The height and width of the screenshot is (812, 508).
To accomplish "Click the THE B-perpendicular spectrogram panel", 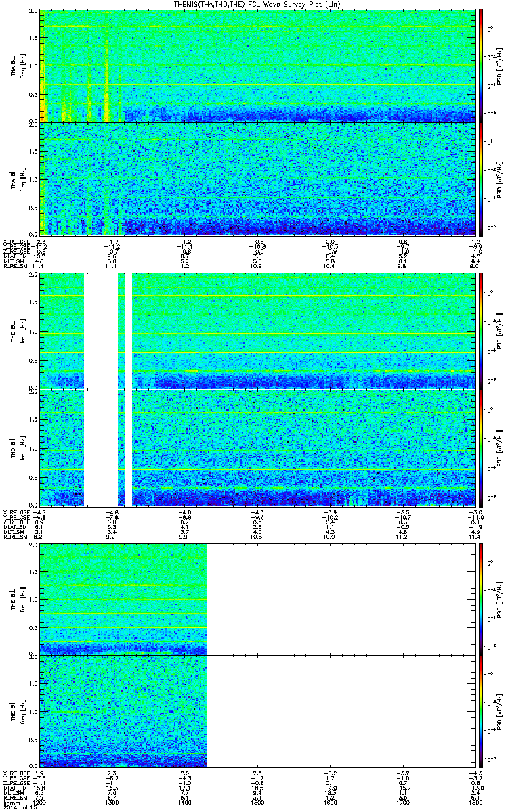I will 258,598.
